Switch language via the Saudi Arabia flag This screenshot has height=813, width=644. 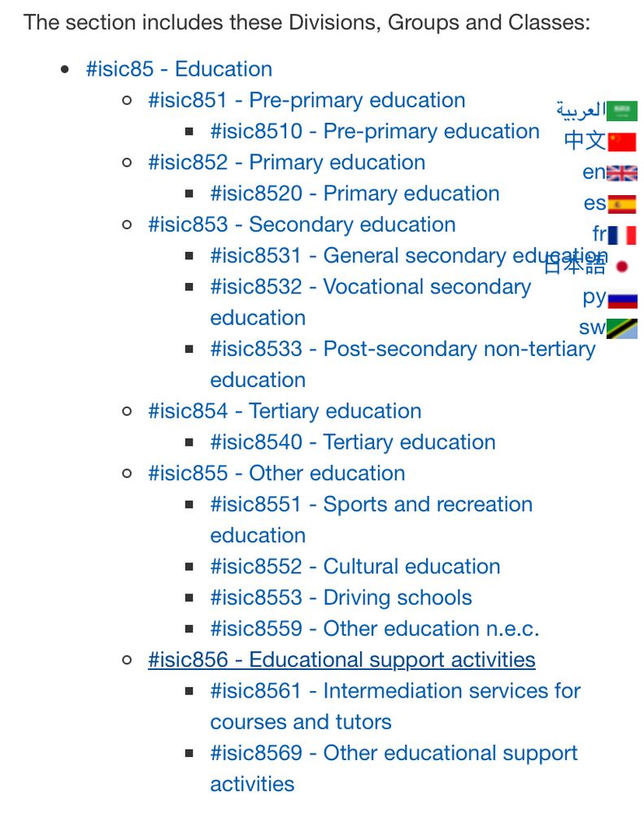click(622, 111)
